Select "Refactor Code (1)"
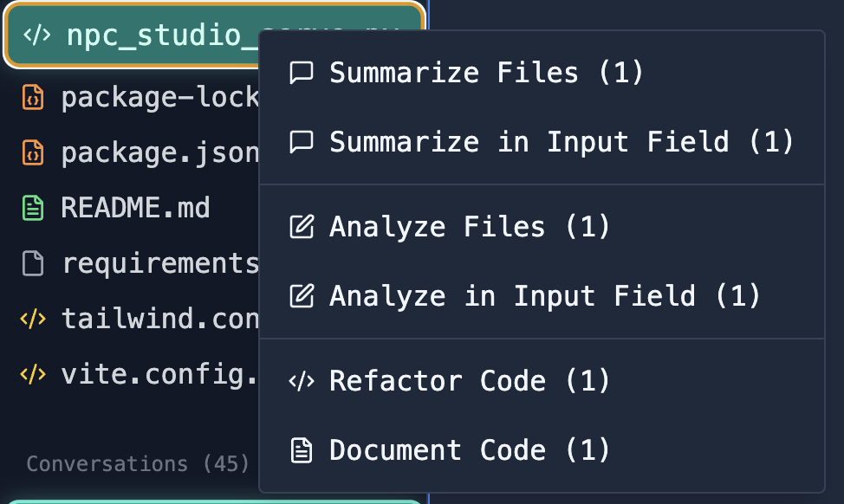The width and height of the screenshot is (844, 504). (468, 381)
